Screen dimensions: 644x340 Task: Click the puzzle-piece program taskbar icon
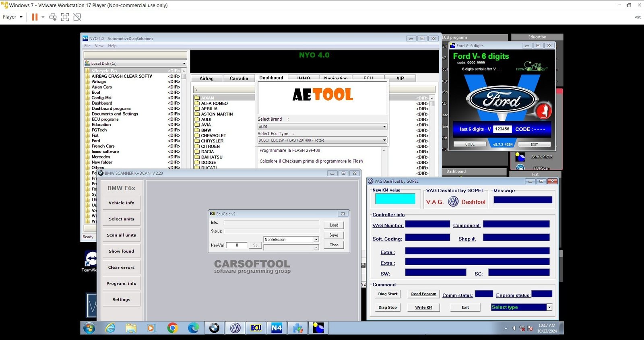298,328
